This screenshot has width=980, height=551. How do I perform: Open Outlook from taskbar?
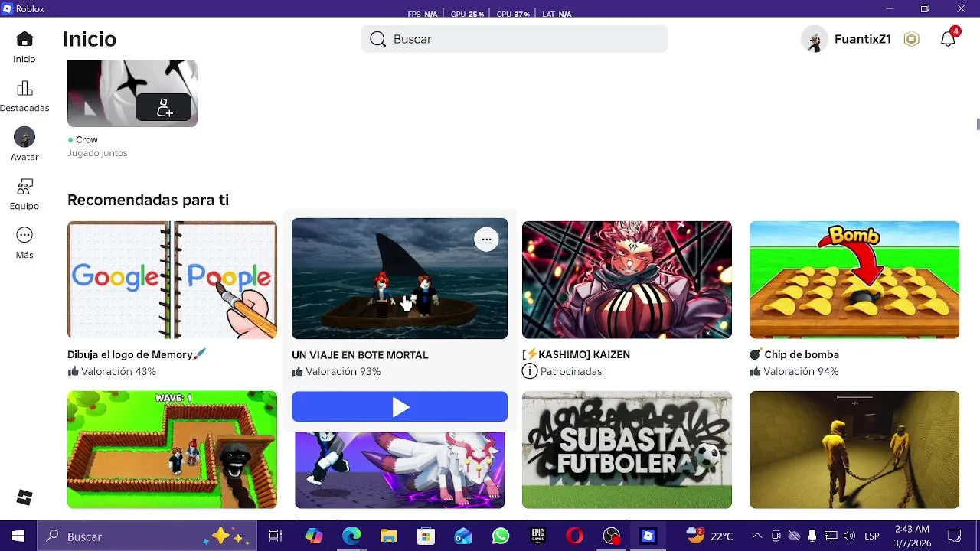[x=463, y=536]
